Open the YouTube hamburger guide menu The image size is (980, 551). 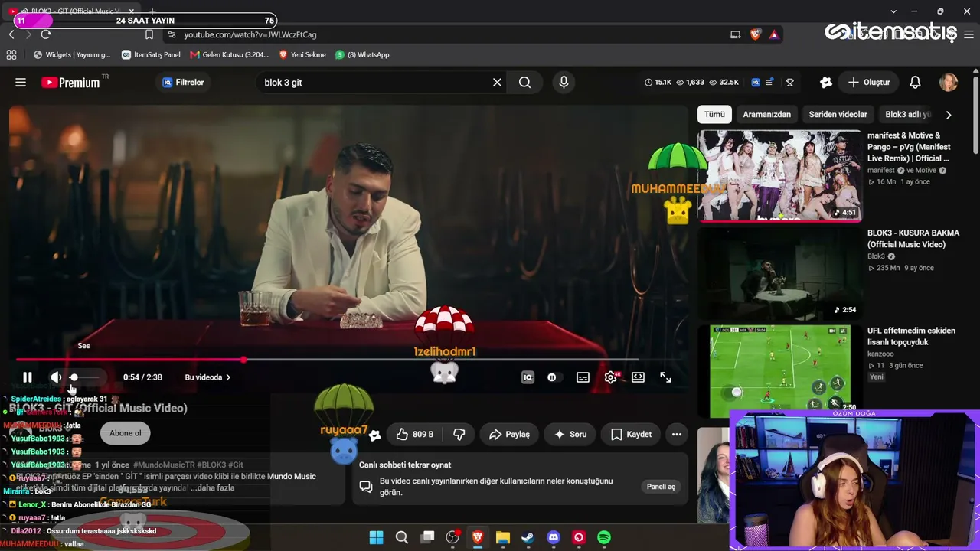click(x=21, y=83)
